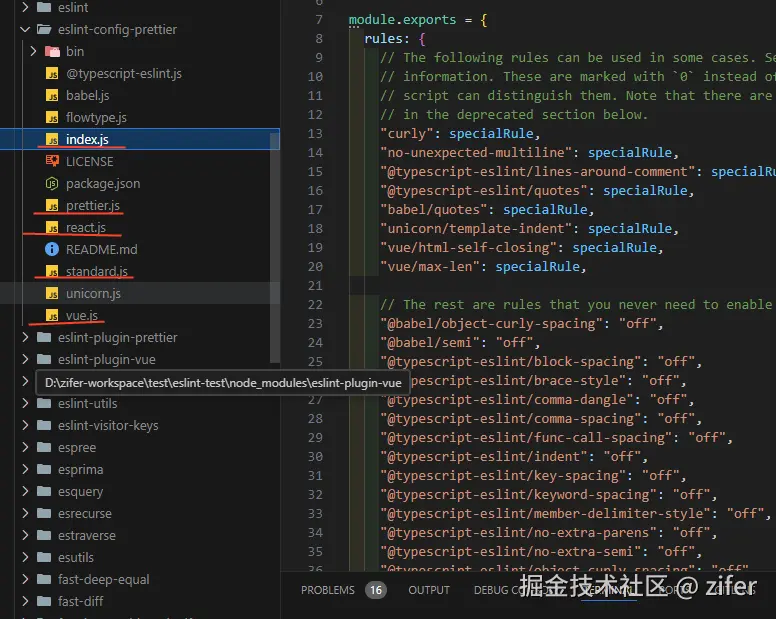Expand the bin folder chevron
776x619 pixels.
click(x=33, y=51)
